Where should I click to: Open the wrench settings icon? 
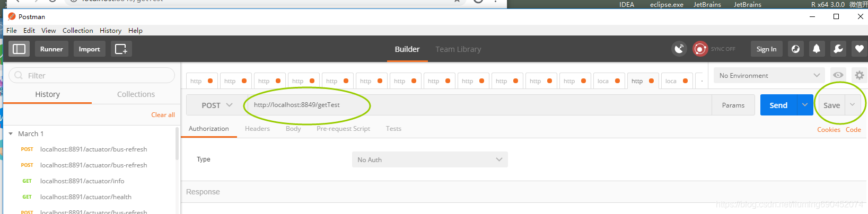[x=838, y=49]
